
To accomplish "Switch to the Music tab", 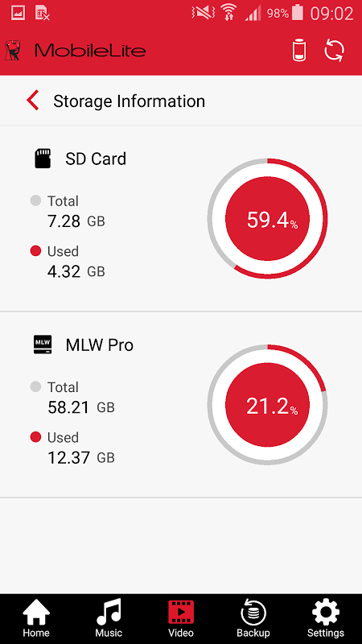I will tap(109, 619).
